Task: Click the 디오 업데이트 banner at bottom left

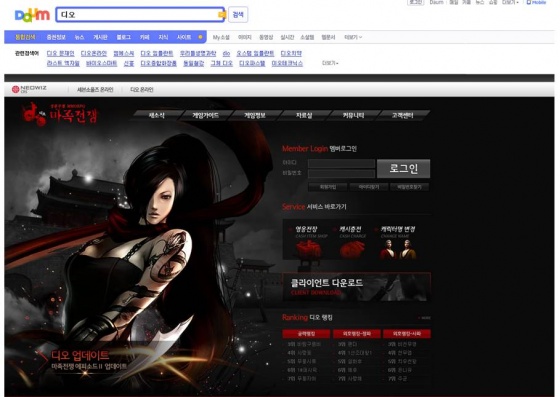Action: click(x=80, y=360)
